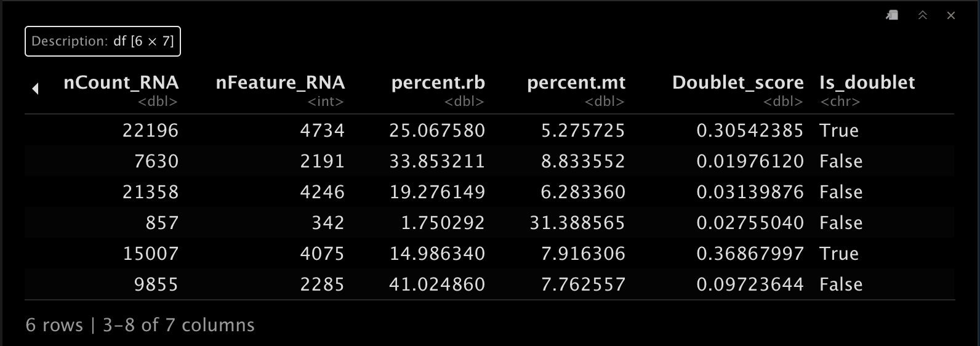Click the Description df [6 × 7] box
This screenshot has height=346, width=980.
tap(103, 41)
